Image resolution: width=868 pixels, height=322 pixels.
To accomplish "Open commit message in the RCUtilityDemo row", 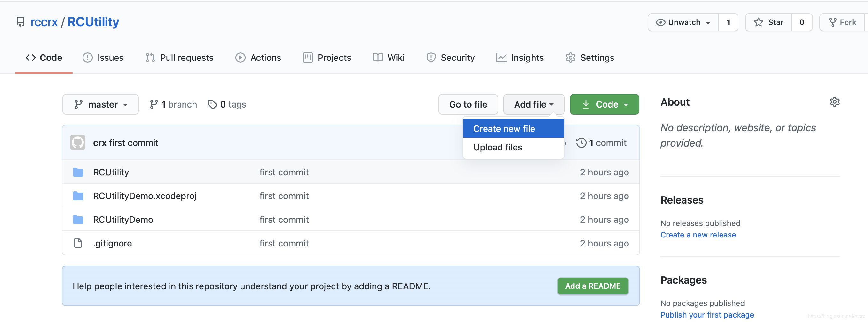I will [284, 220].
